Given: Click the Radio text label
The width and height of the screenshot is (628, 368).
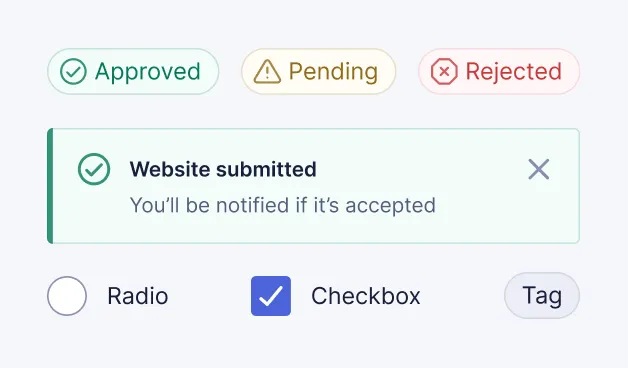Looking at the screenshot, I should [138, 296].
